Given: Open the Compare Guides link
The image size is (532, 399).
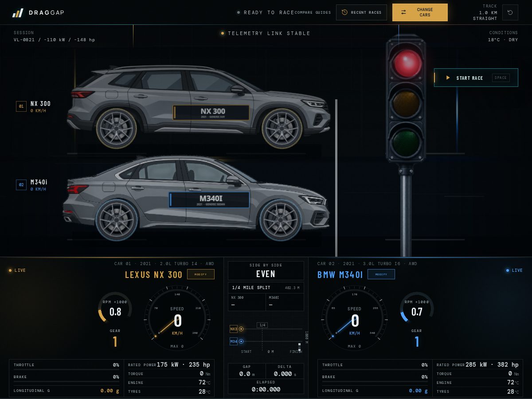Looking at the screenshot, I should (x=313, y=12).
